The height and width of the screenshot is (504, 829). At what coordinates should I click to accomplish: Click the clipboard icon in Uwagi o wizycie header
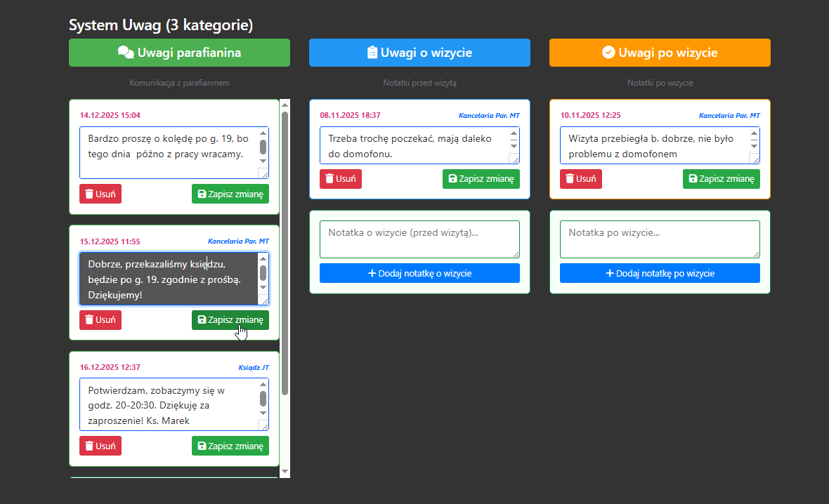tap(372, 53)
